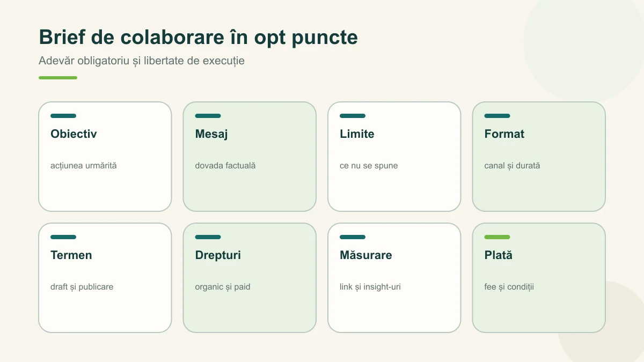Click the text 'link și insight-uri'
644x362 pixels.
370,287
